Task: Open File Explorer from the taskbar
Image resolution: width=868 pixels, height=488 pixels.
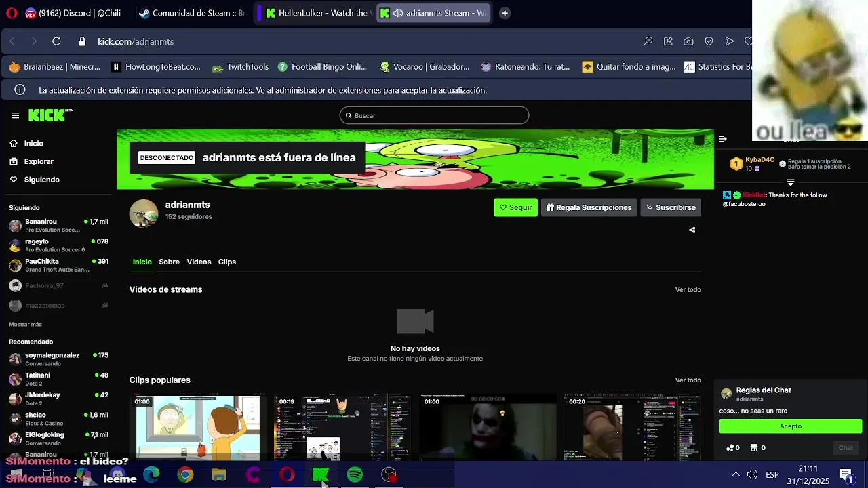Action: (x=219, y=475)
